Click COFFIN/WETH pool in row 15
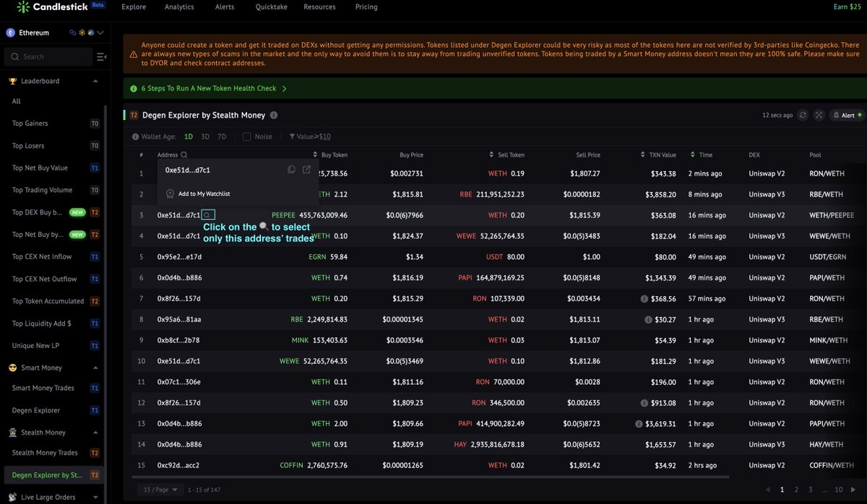 pos(831,466)
